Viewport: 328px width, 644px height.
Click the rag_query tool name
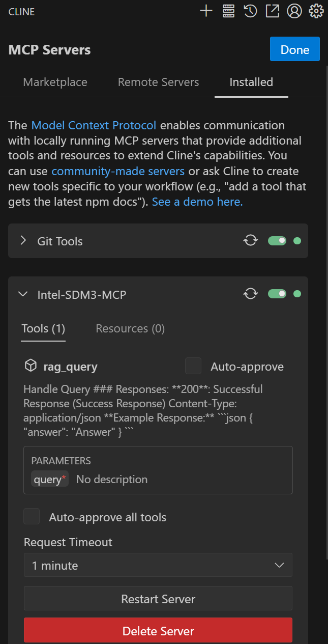point(70,367)
